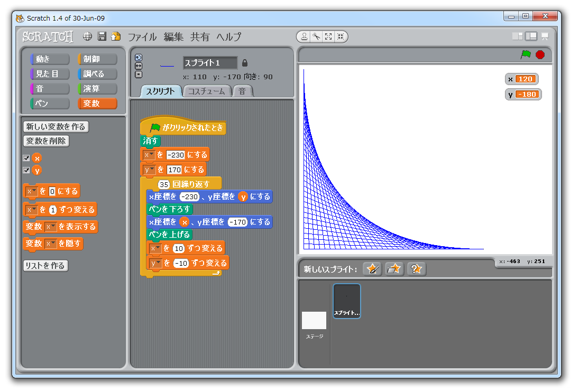The height and width of the screenshot is (392, 579).
Task: Open the ファイル menu
Action: (142, 37)
